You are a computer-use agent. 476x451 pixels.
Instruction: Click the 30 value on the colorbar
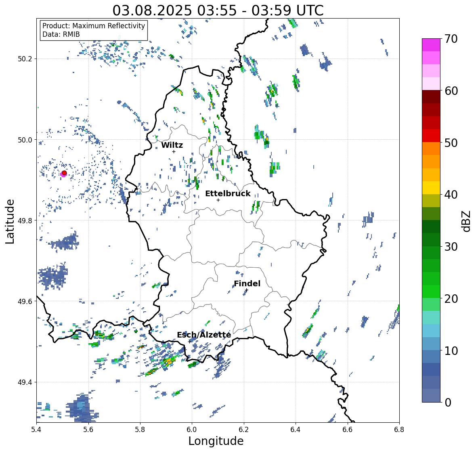451,247
